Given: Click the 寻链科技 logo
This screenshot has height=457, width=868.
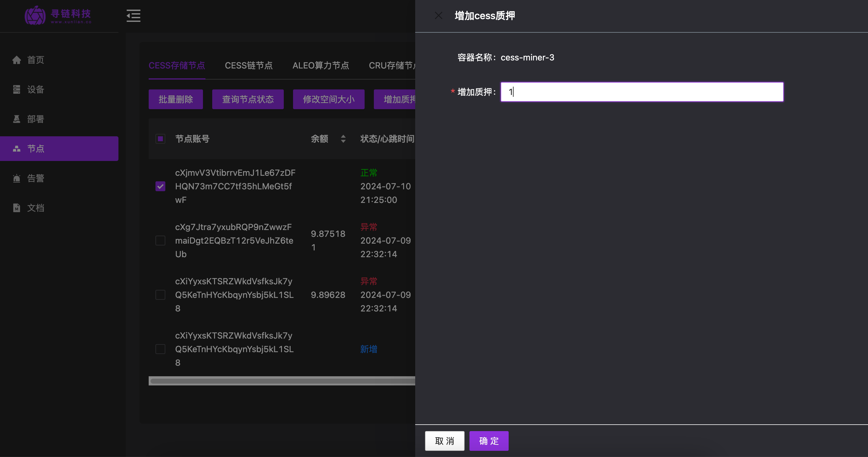Looking at the screenshot, I should [x=58, y=15].
